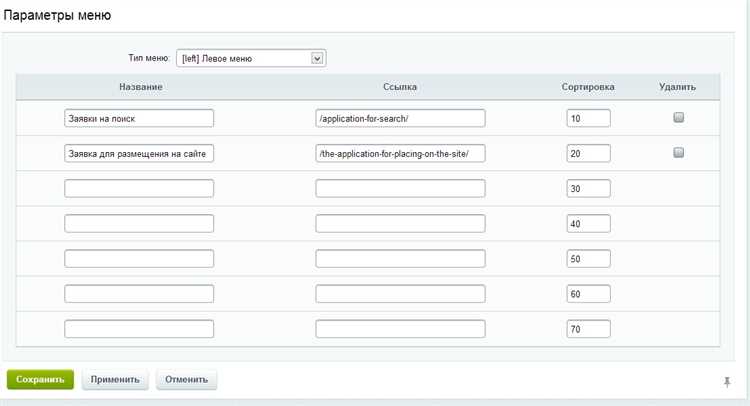Click empty name field in sort 70 row

tap(139, 329)
